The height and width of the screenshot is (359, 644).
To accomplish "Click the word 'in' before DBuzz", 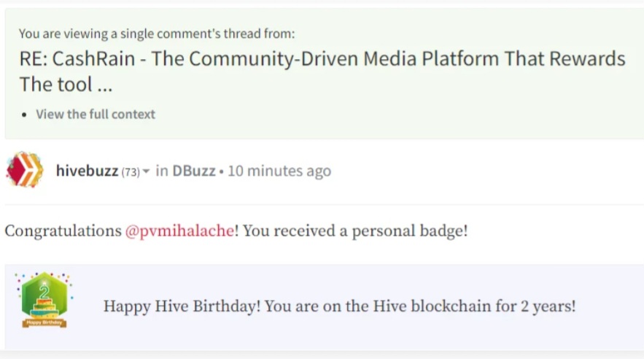I will tap(162, 171).
